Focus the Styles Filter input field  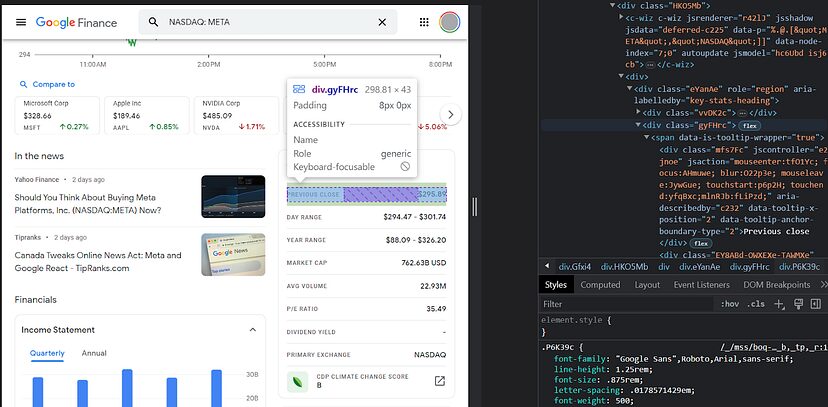625,304
